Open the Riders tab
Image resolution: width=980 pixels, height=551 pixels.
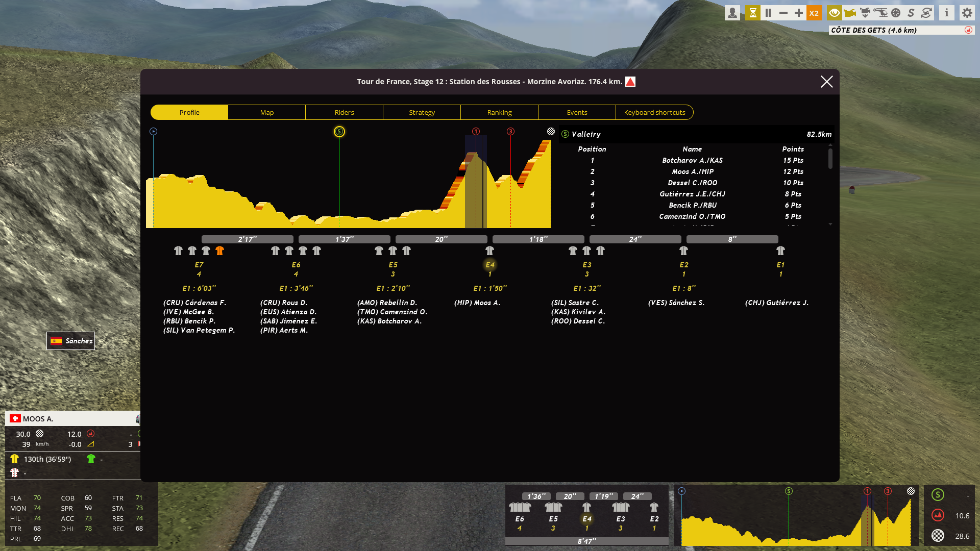tap(345, 112)
